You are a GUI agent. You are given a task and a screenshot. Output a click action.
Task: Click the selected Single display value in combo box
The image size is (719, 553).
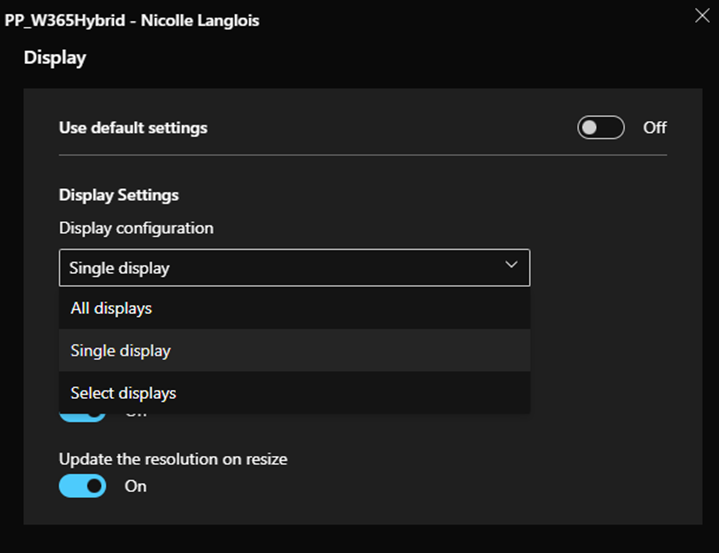(120, 268)
